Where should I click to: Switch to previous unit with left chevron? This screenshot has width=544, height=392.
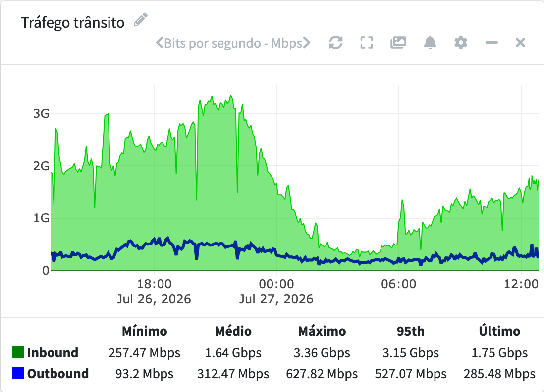coord(159,43)
